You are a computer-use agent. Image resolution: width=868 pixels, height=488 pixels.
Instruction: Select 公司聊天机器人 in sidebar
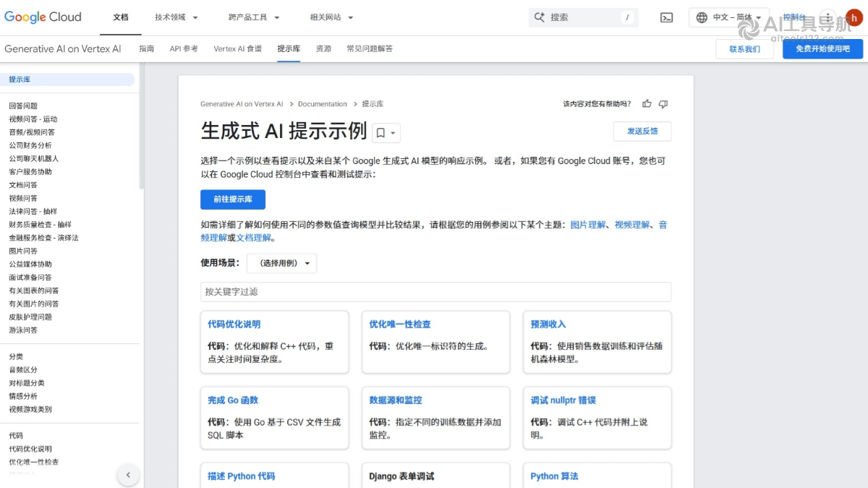coord(34,158)
